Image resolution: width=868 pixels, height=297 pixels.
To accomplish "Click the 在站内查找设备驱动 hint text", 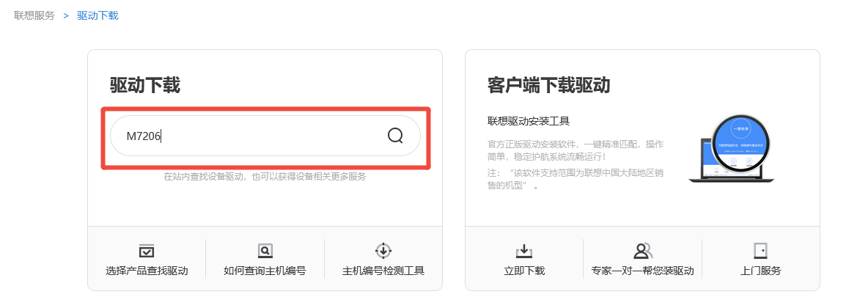I will (x=265, y=177).
